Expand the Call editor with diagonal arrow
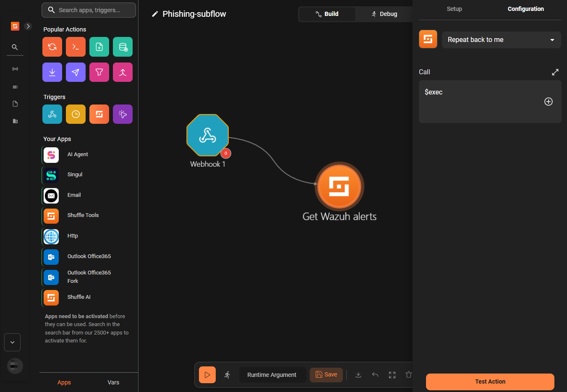Screen dimensions: 567x392 (555, 72)
